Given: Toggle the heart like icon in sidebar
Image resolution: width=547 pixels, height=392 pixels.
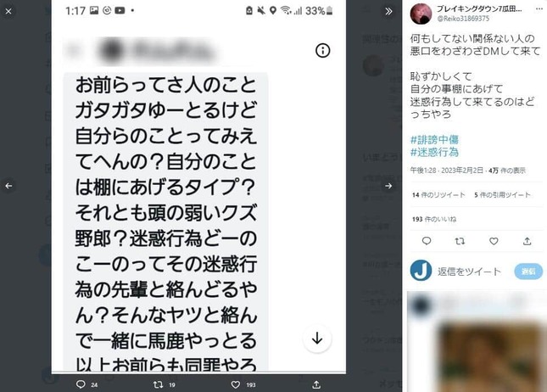Looking at the screenshot, I should point(494,241).
